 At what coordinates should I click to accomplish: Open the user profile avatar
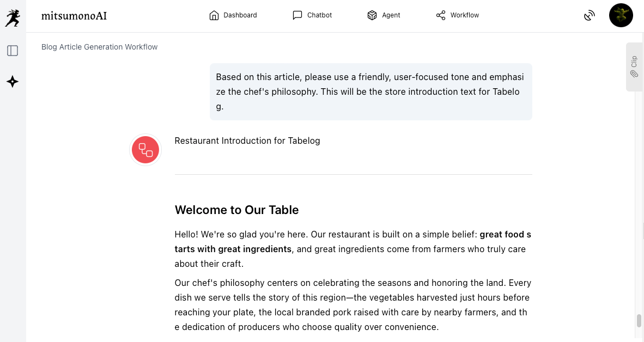(x=621, y=15)
